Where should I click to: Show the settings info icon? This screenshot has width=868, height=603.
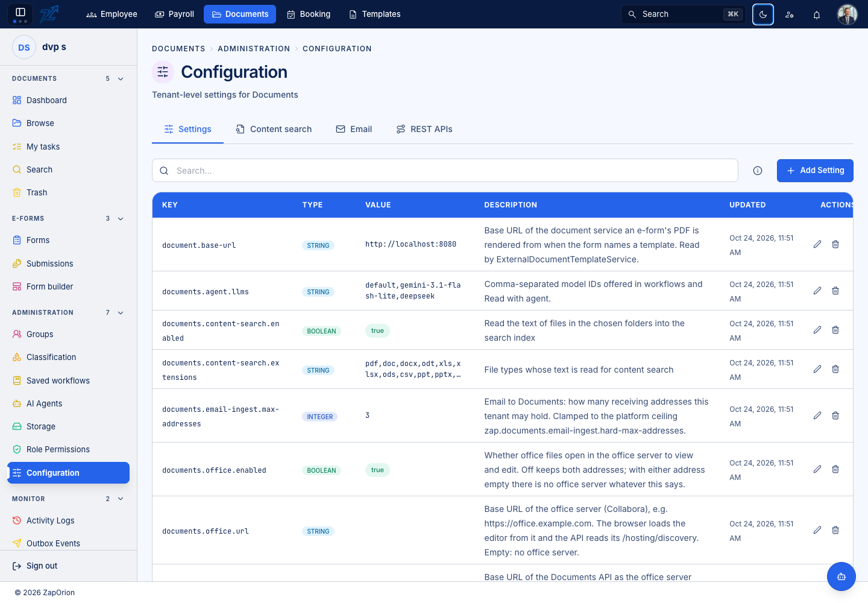(x=758, y=171)
